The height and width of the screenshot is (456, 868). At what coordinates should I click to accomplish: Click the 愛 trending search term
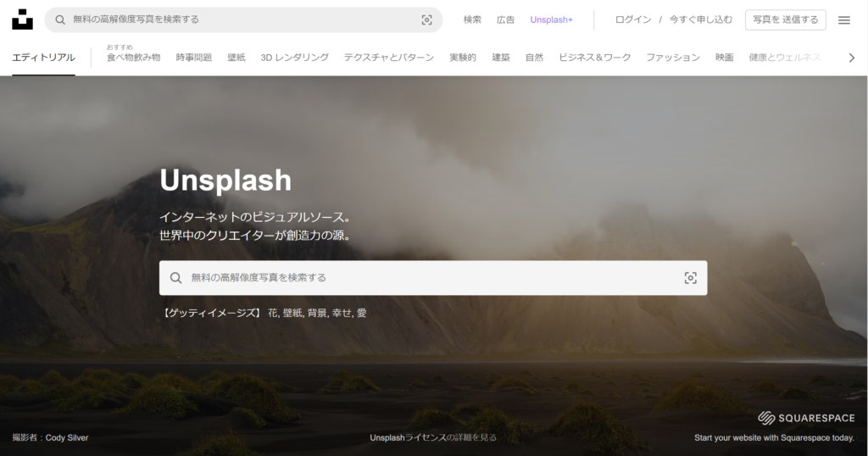pyautogui.click(x=361, y=314)
